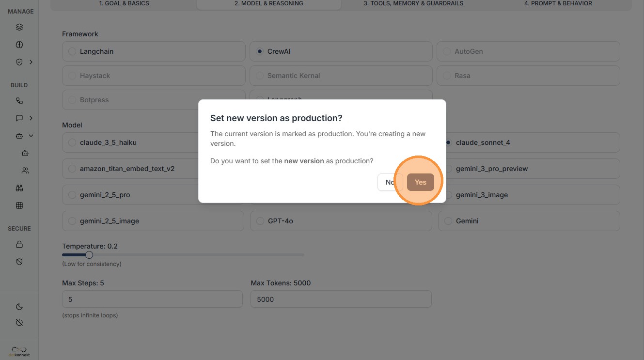Click the "SECURE" sidebar section label
The height and width of the screenshot is (360, 644).
(19, 229)
